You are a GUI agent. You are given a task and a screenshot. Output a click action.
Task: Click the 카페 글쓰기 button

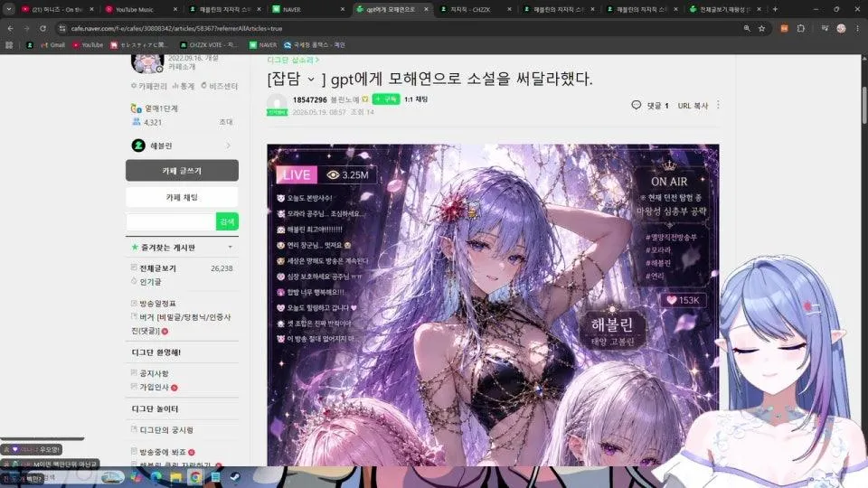click(x=182, y=171)
